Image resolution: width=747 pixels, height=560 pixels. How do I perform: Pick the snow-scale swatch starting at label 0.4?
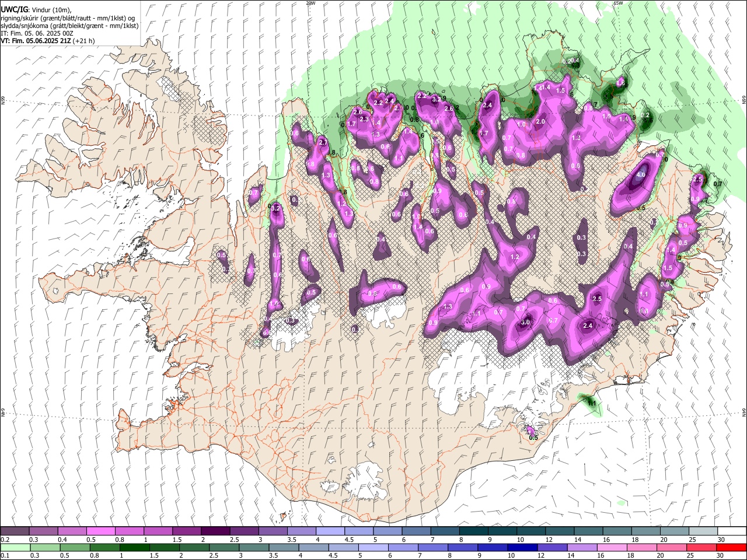(72, 531)
